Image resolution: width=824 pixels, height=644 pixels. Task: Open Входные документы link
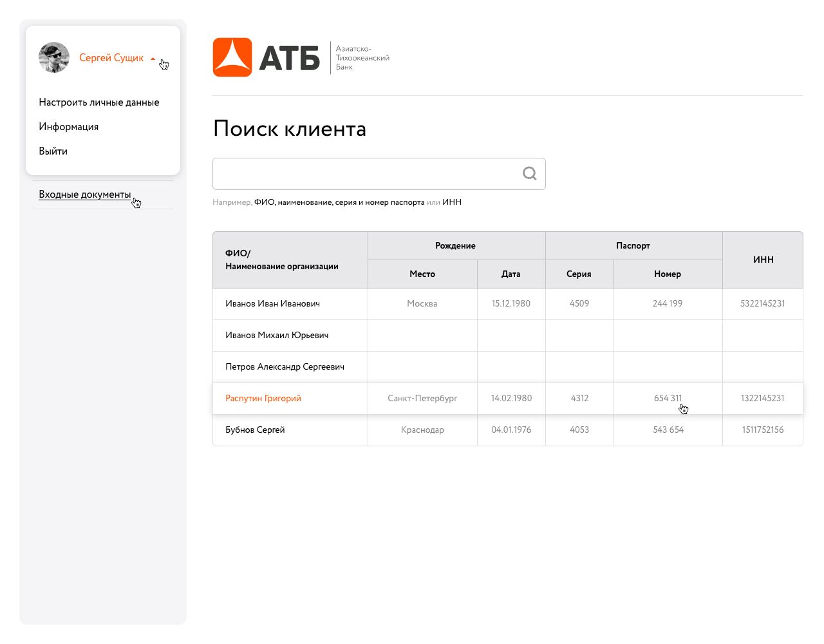point(85,194)
